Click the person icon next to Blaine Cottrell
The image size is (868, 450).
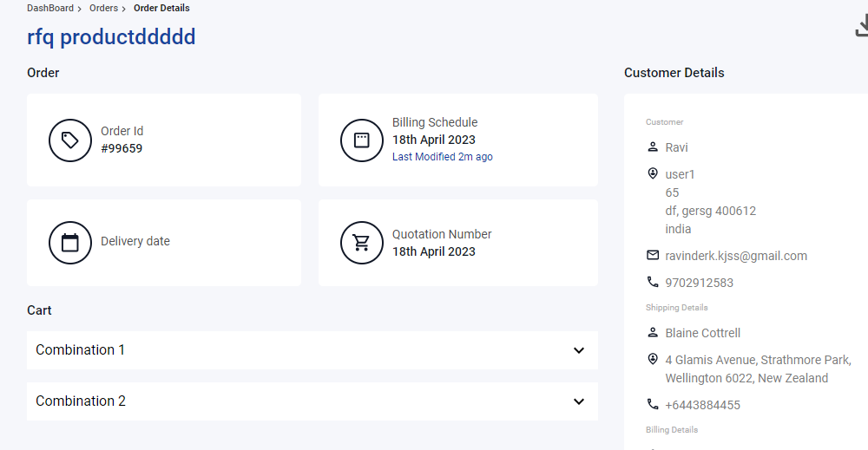coord(653,332)
